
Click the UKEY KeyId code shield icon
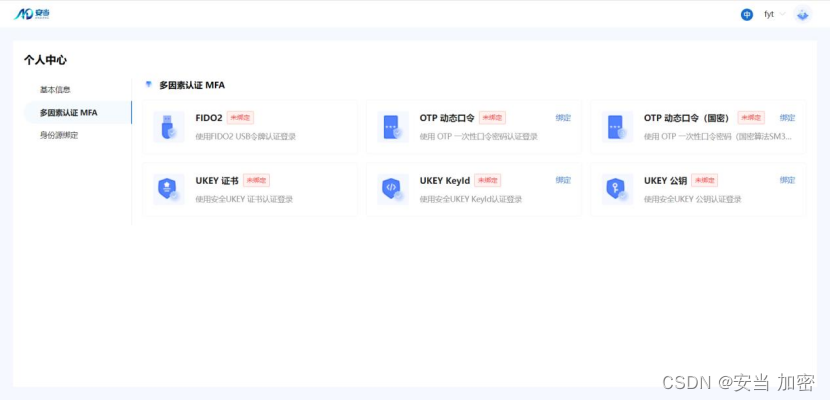click(391, 189)
